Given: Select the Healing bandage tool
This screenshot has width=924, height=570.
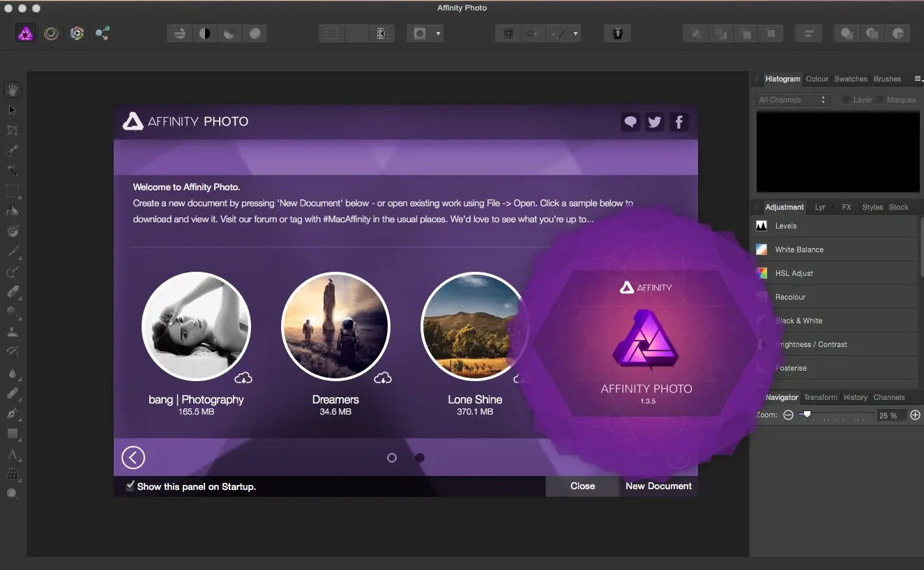Looking at the screenshot, I should click(x=13, y=393).
